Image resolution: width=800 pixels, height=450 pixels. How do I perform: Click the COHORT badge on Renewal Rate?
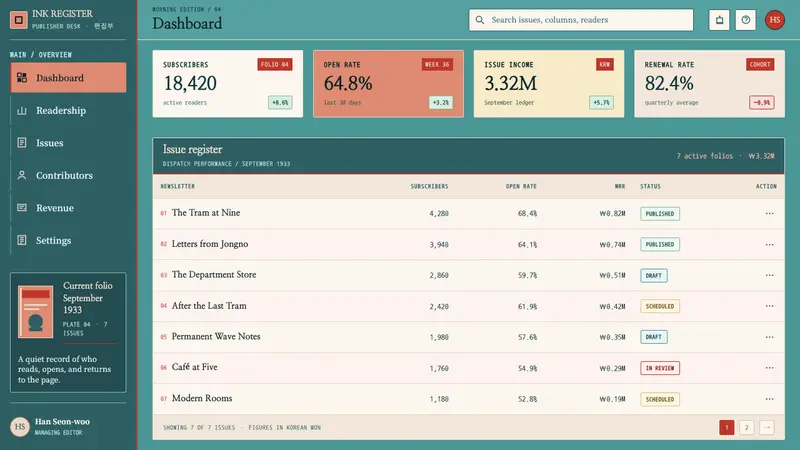(x=760, y=64)
